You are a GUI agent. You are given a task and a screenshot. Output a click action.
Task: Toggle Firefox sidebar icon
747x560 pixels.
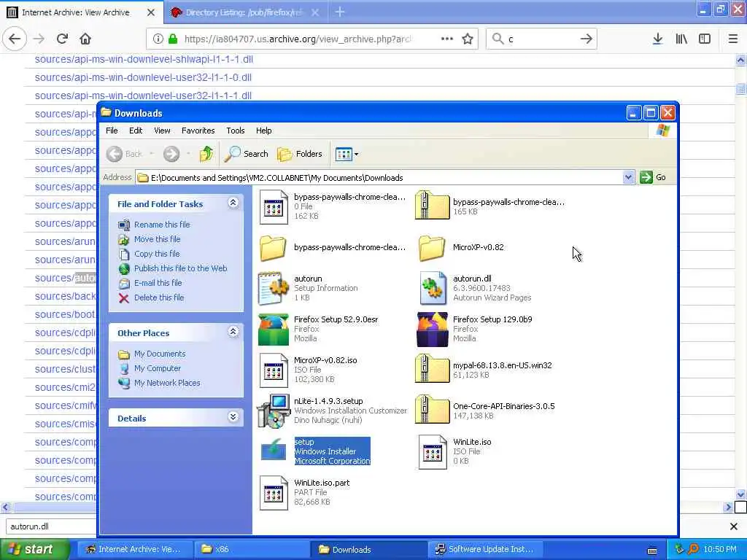click(x=705, y=39)
